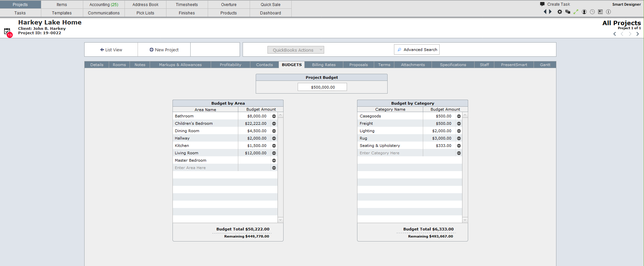The width and height of the screenshot is (644, 266).
Task: Open the Gantt tab
Action: [545, 65]
